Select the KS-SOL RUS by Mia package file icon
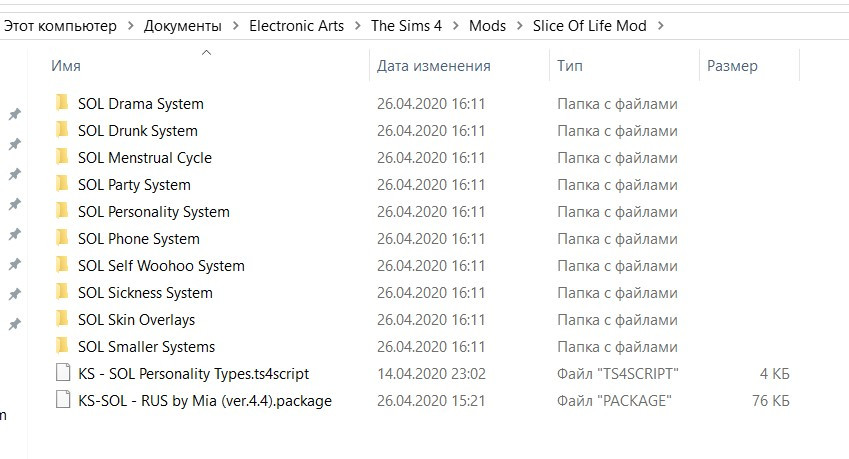Viewport: 849px width, 459px height. pos(63,400)
